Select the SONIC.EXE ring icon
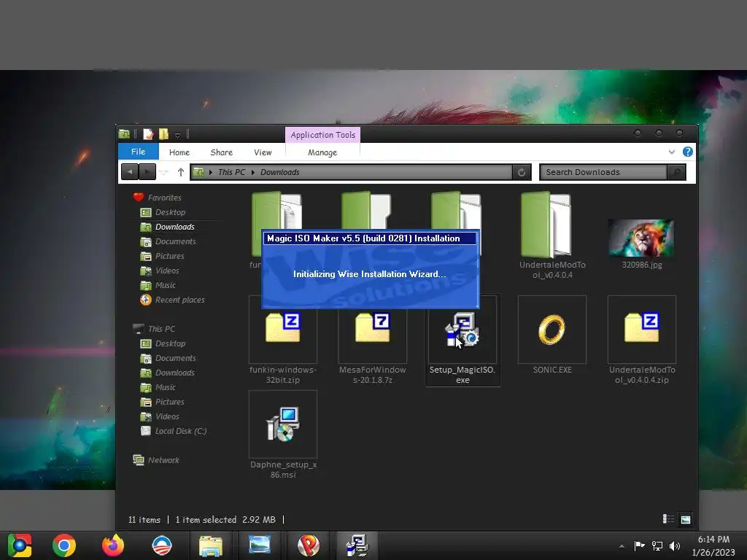 pos(551,330)
